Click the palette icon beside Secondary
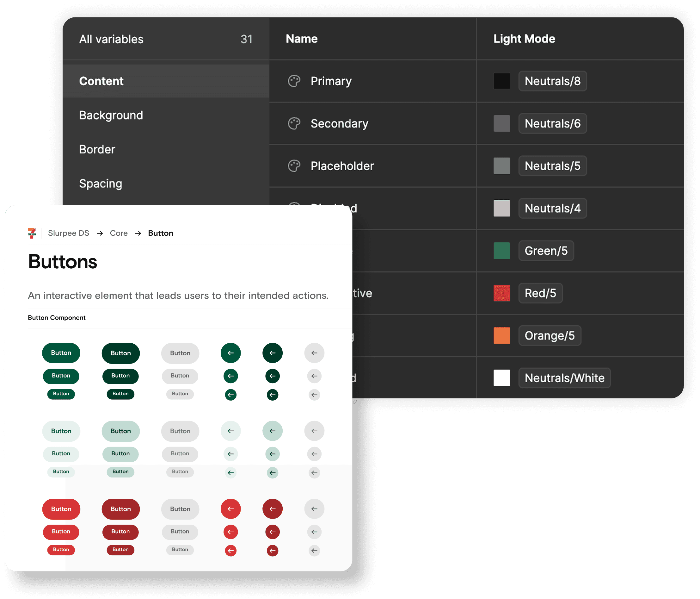The image size is (700, 599). [x=294, y=123]
